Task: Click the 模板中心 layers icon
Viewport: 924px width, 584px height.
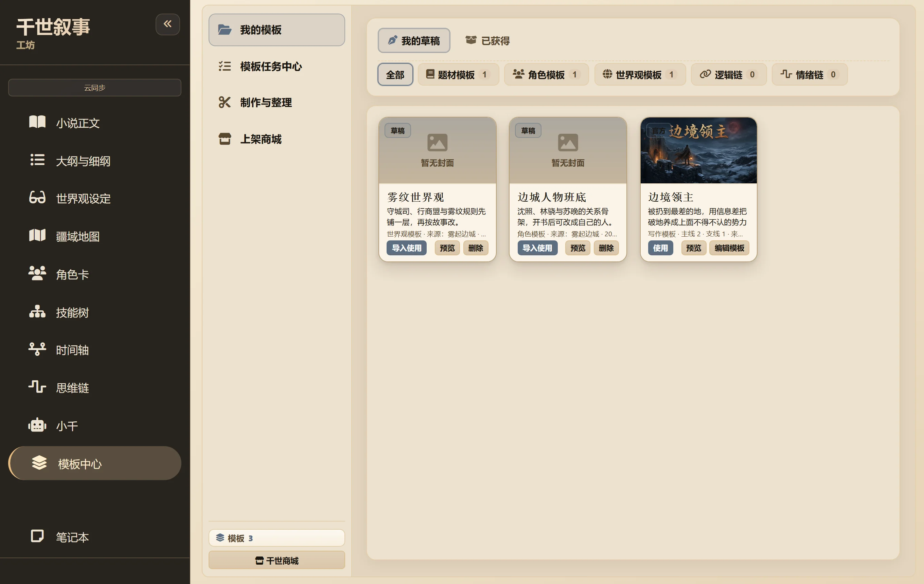Action: (x=39, y=463)
